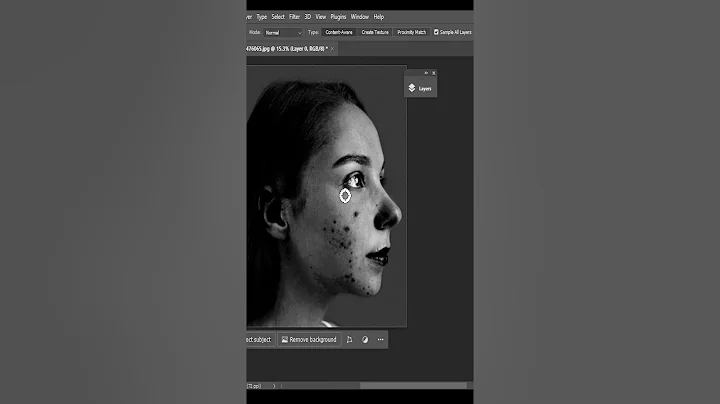Close the floating Layers panel
Screen dimensions: 720x404
(433, 73)
